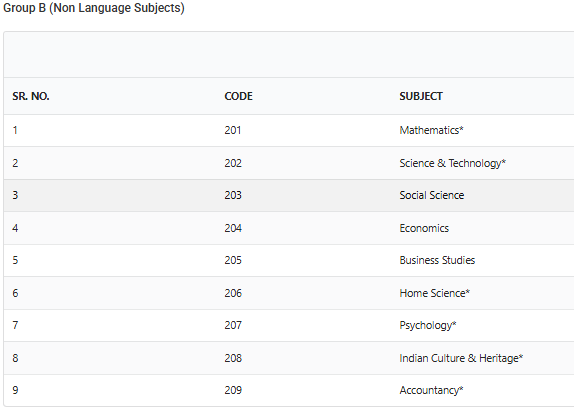Select the Home Science* subject cell
Viewport: 574px width, 411px height.
[x=435, y=293]
